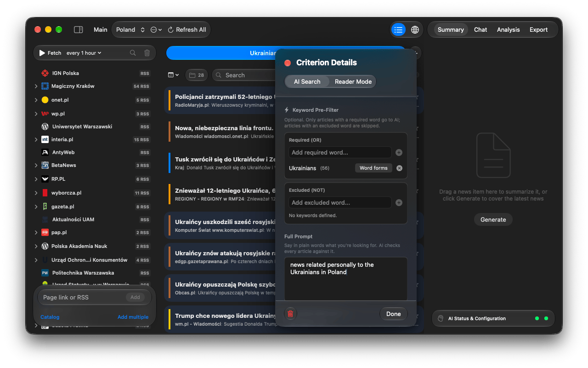The height and width of the screenshot is (368, 588).
Task: Open AI Status & Configuration
Action: (x=493, y=318)
